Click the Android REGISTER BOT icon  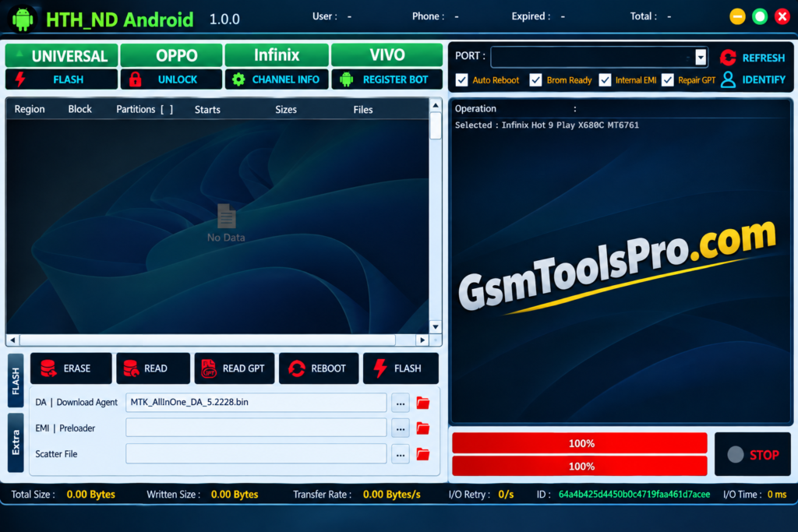click(347, 79)
